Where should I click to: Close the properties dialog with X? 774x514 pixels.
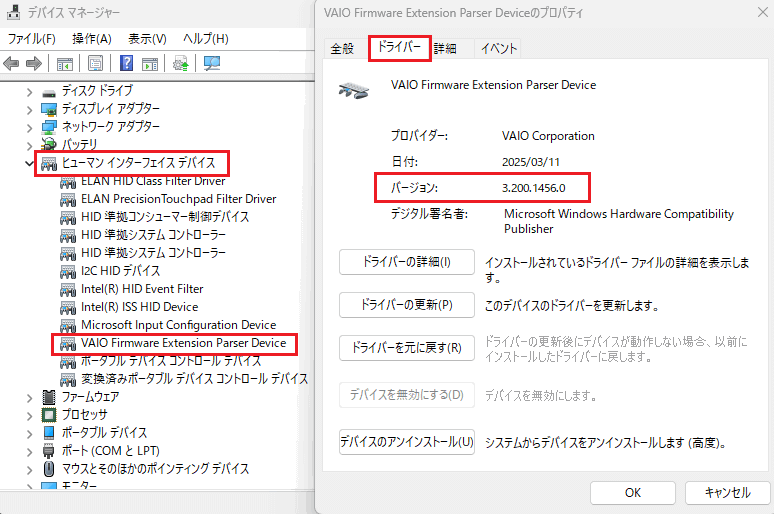763,12
